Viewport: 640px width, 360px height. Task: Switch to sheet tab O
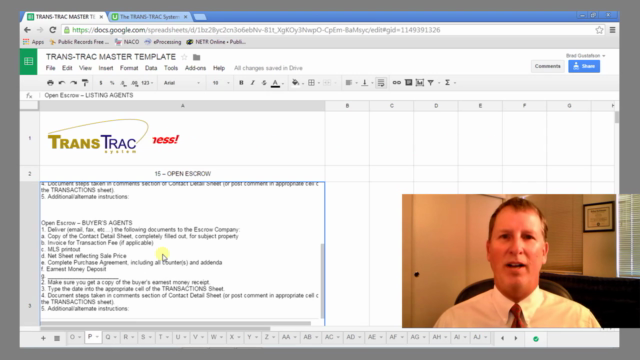click(x=72, y=337)
